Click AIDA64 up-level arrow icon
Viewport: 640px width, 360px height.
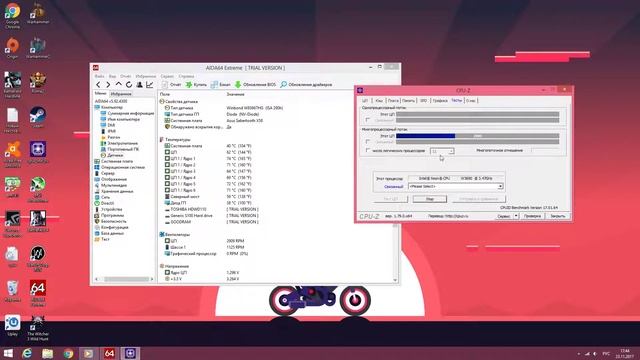point(118,84)
